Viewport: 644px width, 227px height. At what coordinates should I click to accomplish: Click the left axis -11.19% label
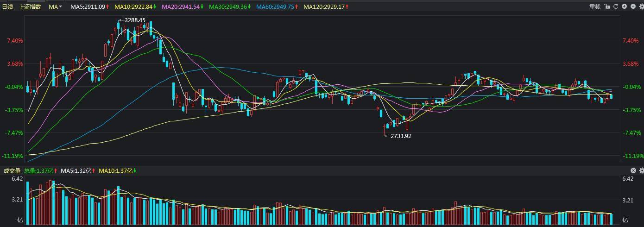click(13, 156)
